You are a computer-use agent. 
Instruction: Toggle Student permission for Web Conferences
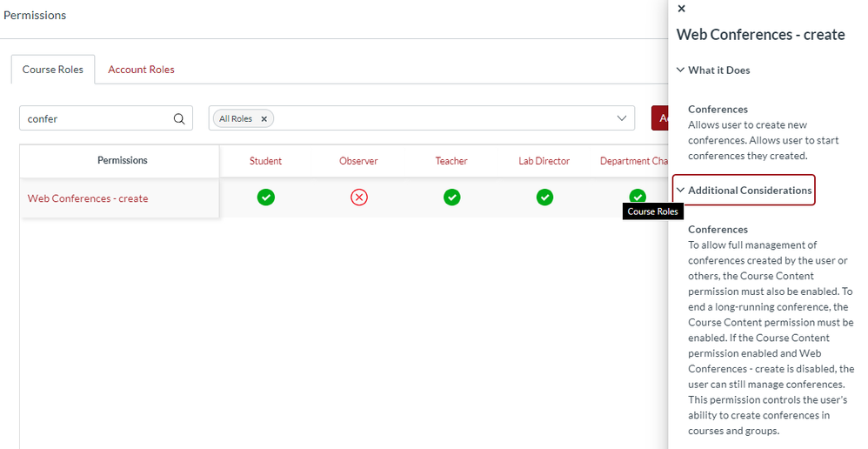point(265,198)
